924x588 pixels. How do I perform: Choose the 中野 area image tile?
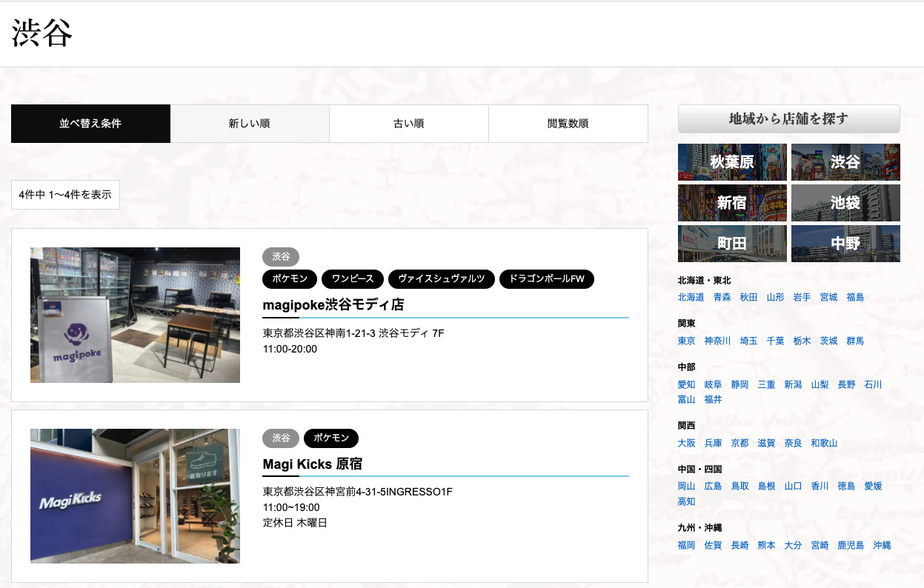click(x=845, y=244)
